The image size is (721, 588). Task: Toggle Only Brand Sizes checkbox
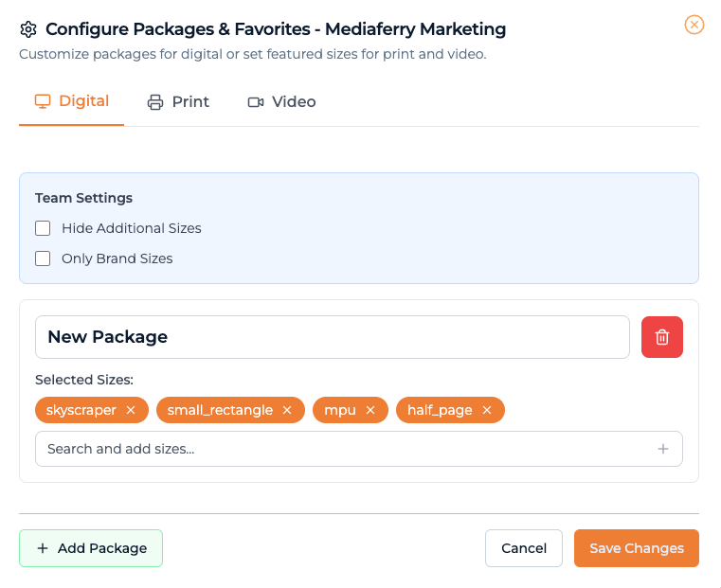click(43, 258)
